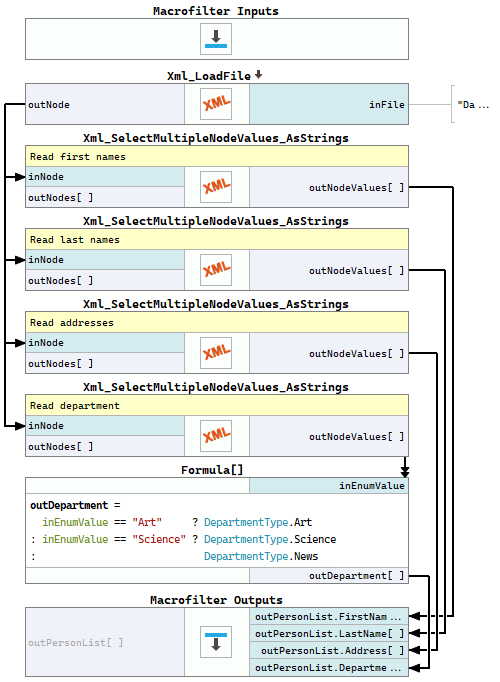The height and width of the screenshot is (682, 500).
Task: Click the Macrofilter Outputs arrow icon
Action: 216,642
